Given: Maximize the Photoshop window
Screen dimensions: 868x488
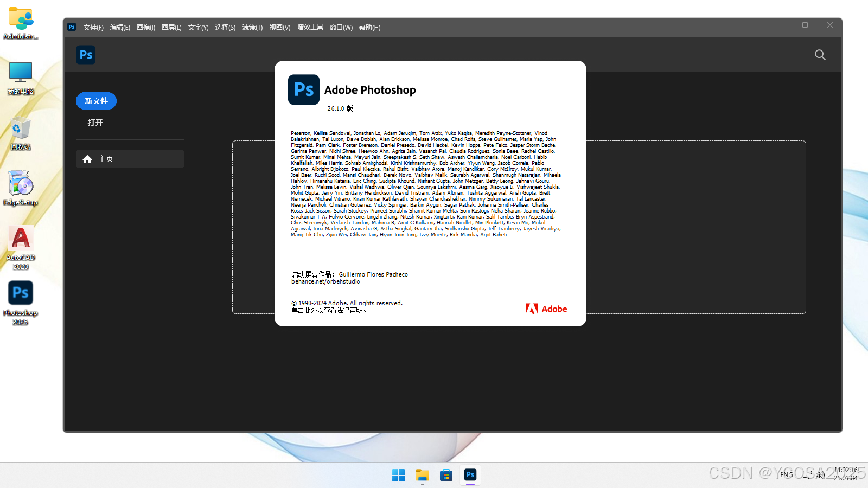Looking at the screenshot, I should point(805,25).
